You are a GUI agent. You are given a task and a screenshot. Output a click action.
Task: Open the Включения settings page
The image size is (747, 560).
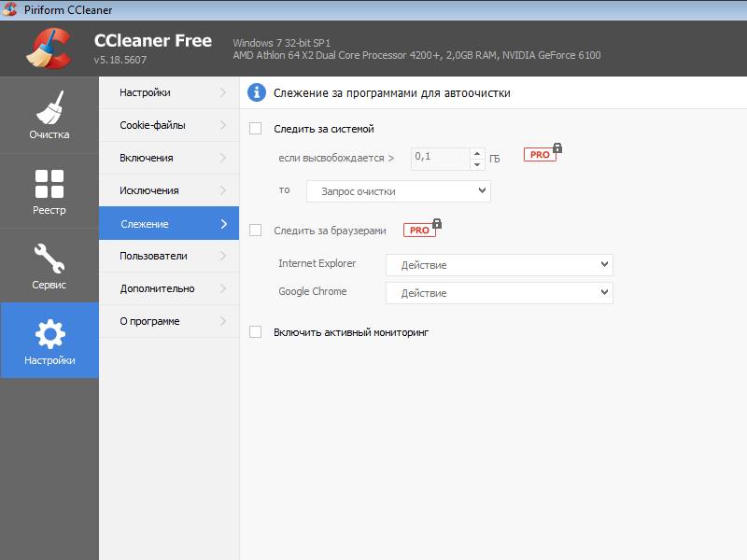tap(169, 158)
